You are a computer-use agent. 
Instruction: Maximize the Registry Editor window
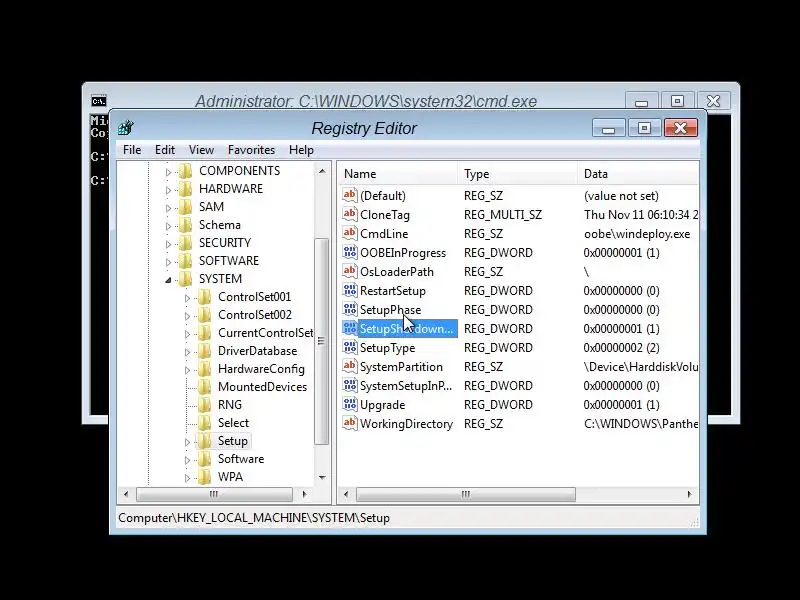644,128
